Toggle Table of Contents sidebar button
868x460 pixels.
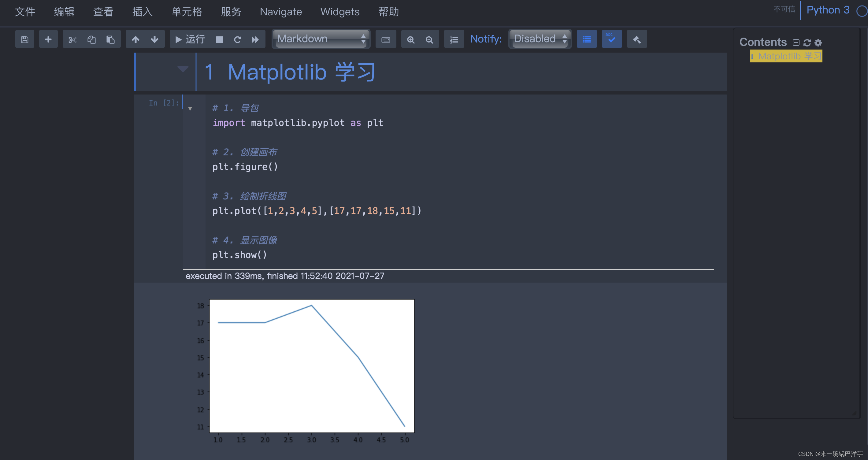[x=586, y=39]
